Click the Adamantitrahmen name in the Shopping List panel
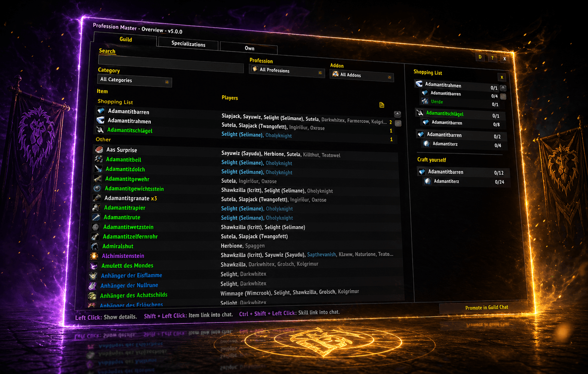This screenshot has height=374, width=588. (x=443, y=85)
